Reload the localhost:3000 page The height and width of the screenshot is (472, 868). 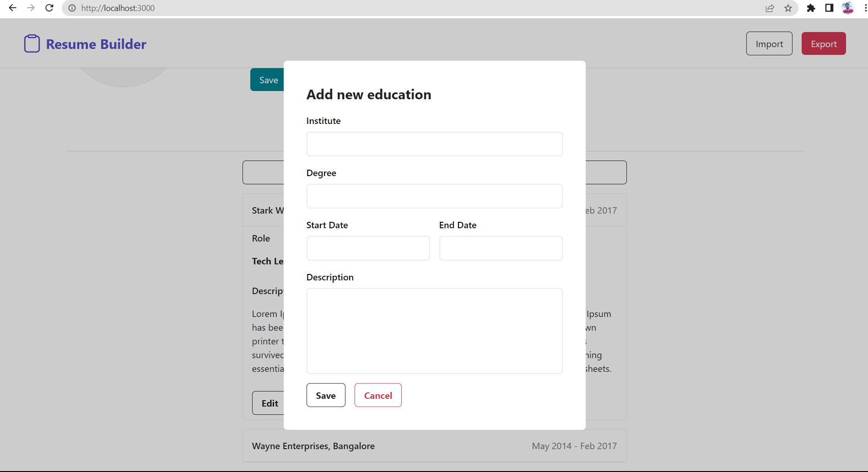pos(49,8)
